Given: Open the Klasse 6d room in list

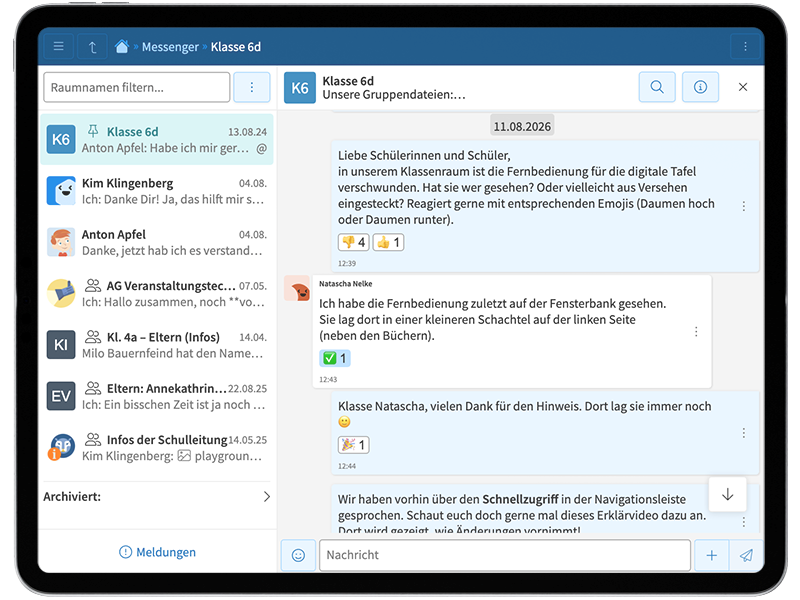Looking at the screenshot, I should 157,139.
